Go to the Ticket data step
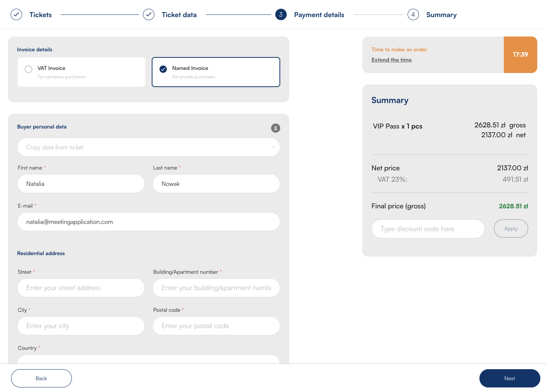This screenshot has height=392, width=546. tap(179, 15)
